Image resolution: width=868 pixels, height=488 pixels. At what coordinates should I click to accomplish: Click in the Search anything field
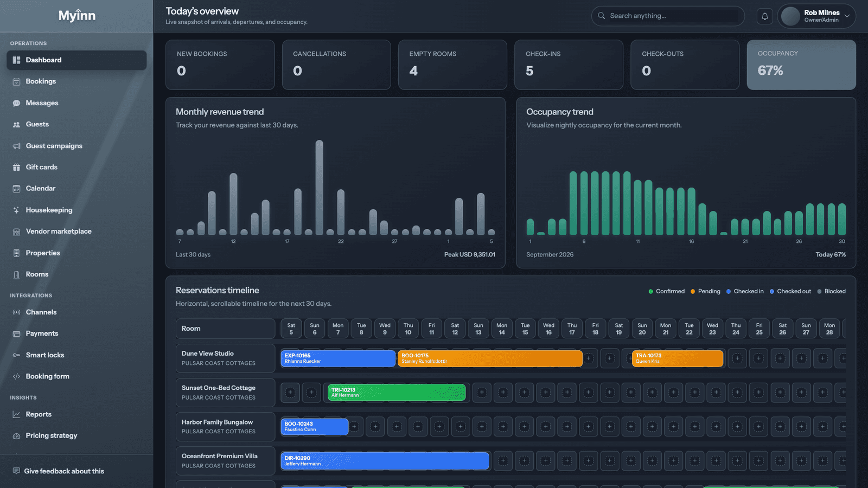[668, 16]
